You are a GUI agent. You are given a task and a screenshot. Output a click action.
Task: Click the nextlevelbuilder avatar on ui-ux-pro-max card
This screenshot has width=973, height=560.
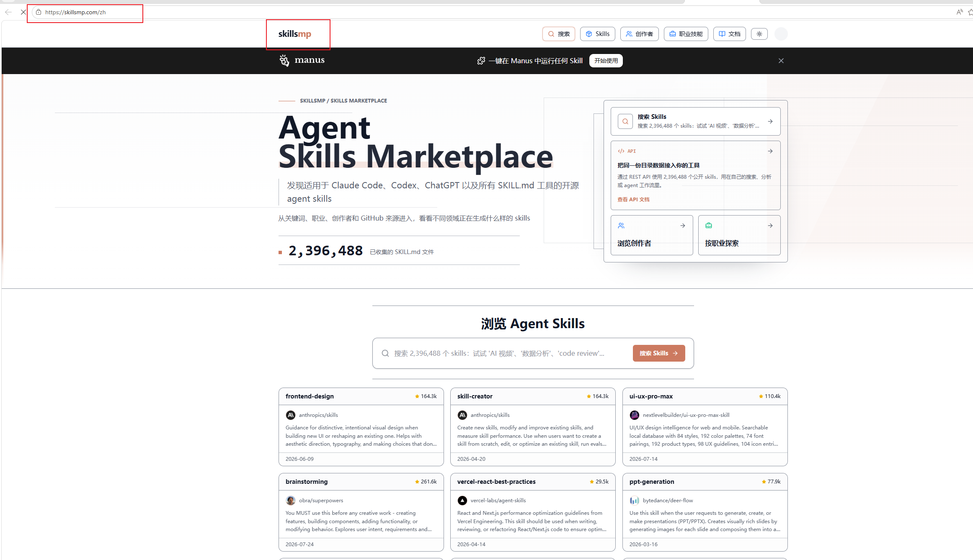point(635,415)
